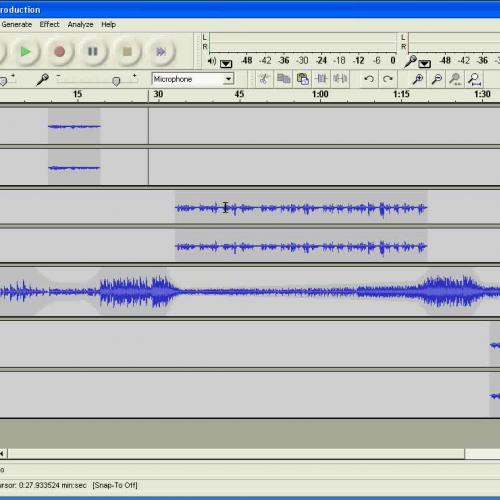
Task: Click the Copy icon in edit toolbar
Action: coord(283,79)
